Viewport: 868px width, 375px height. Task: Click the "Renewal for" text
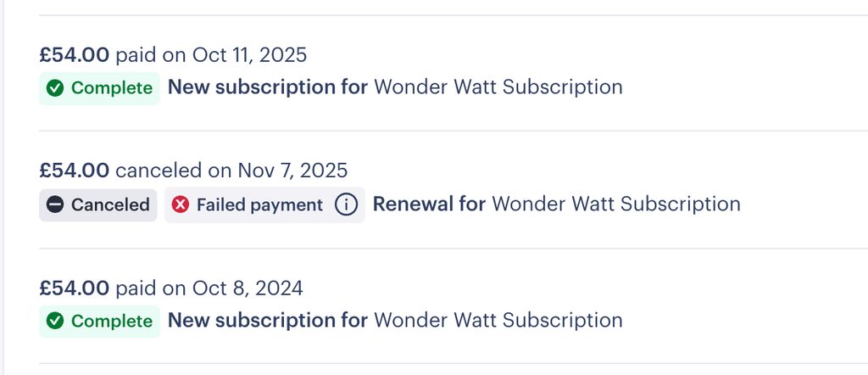429,204
